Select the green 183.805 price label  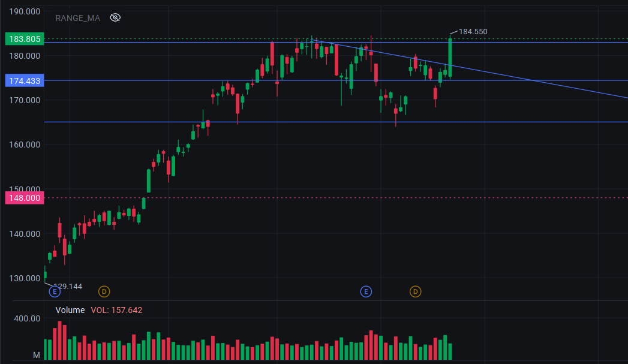[25, 39]
